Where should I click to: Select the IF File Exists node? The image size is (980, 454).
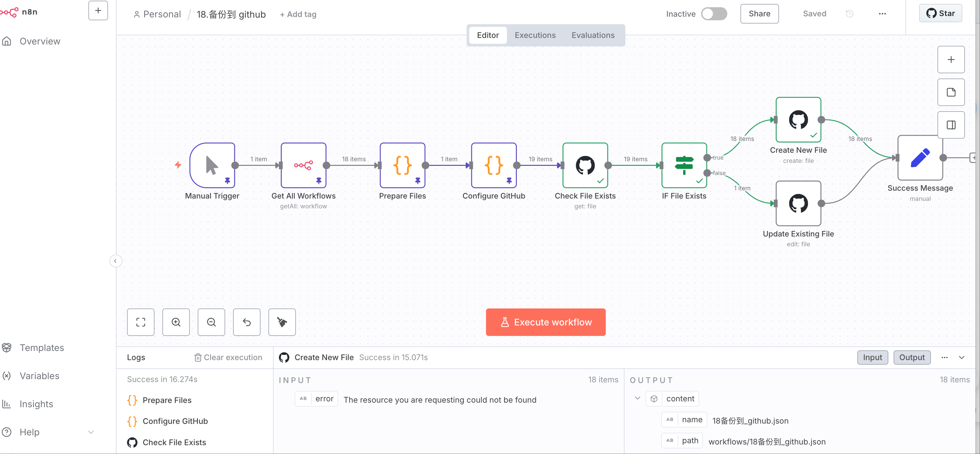[684, 165]
